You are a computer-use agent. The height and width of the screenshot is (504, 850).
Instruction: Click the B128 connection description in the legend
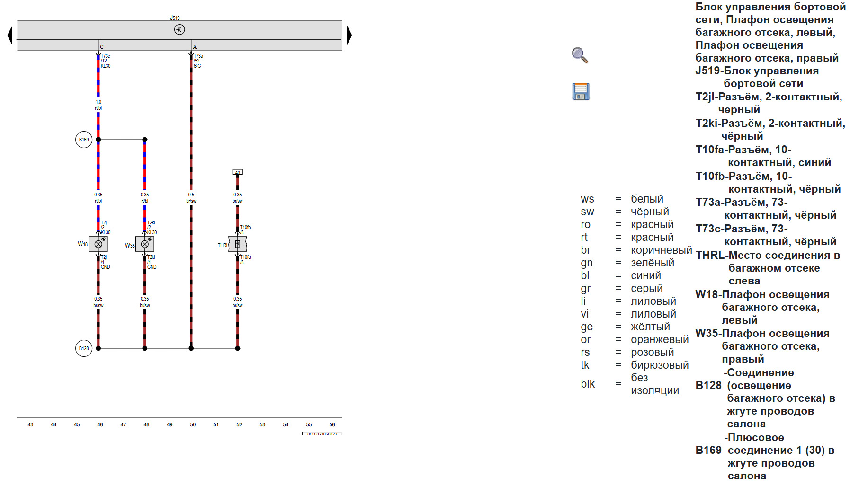tap(765, 398)
